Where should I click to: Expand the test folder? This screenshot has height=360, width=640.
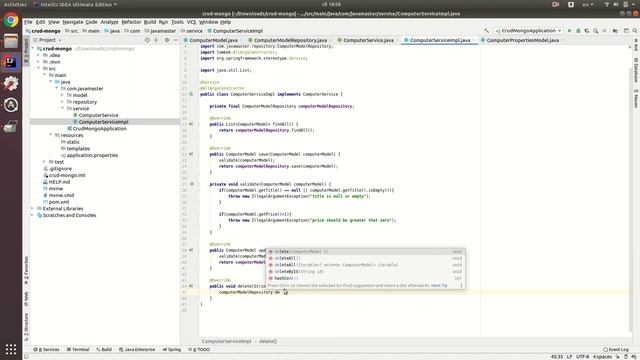[44, 162]
